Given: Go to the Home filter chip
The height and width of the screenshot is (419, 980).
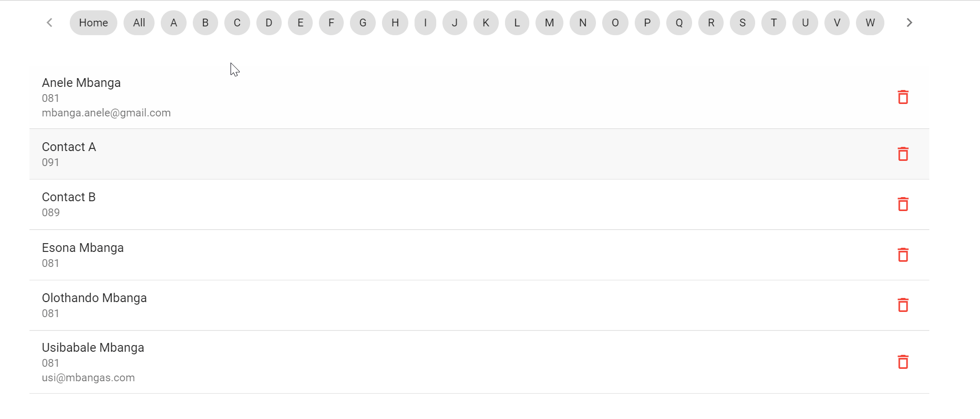Looking at the screenshot, I should (94, 23).
